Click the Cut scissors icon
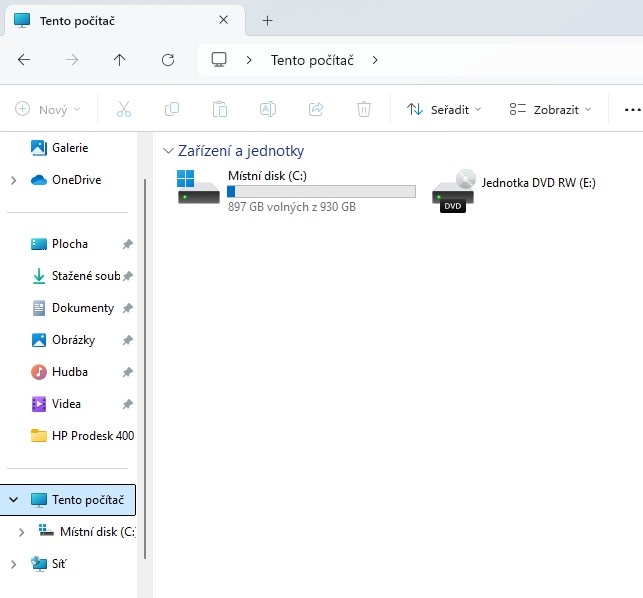Image resolution: width=643 pixels, height=598 pixels. click(x=124, y=109)
